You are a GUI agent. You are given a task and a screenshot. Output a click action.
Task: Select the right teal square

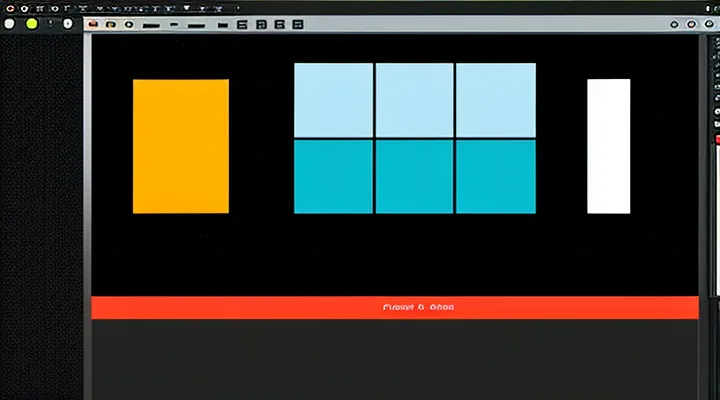point(496,176)
